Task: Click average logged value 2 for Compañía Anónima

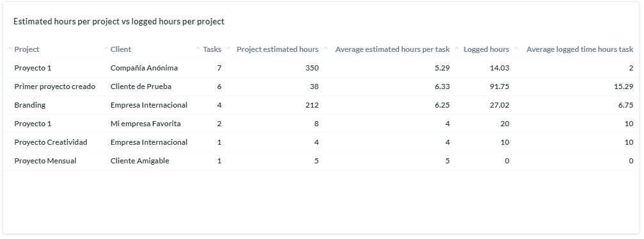Action: [631, 68]
